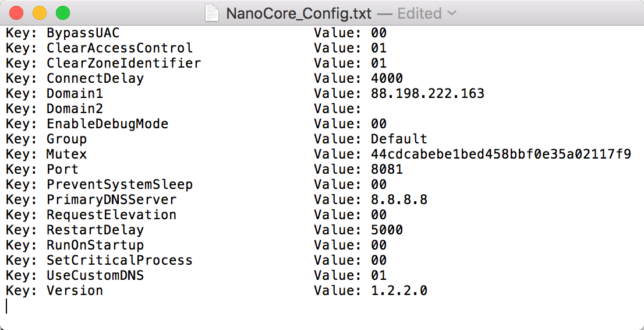Click the red close window button
This screenshot has height=330, width=644.
point(16,13)
